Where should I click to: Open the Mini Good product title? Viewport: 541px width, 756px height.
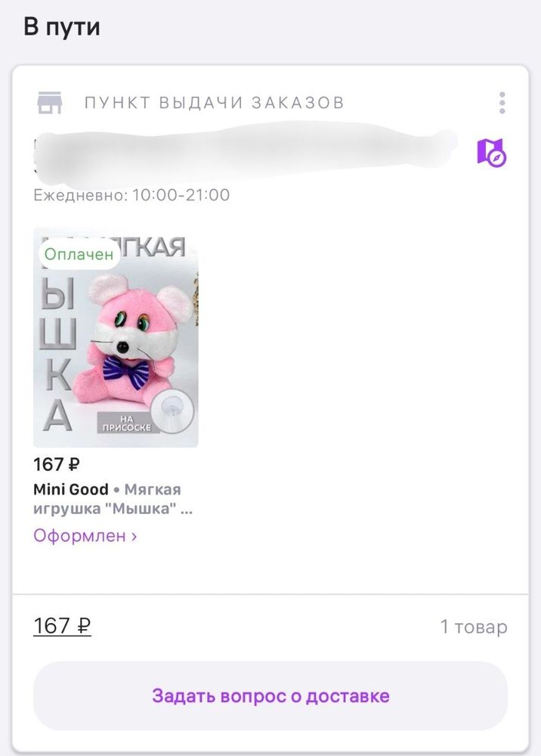click(113, 499)
